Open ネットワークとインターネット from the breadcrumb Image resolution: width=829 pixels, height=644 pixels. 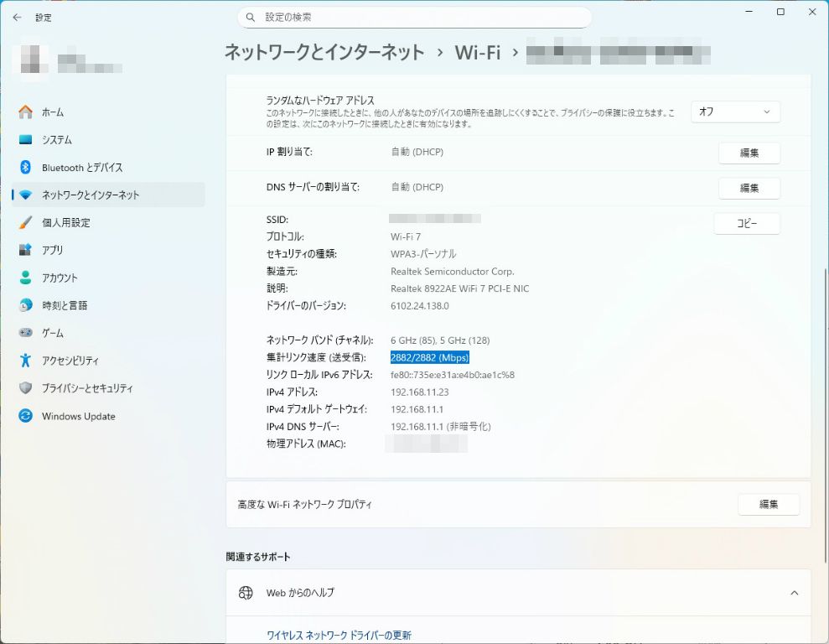click(x=322, y=52)
